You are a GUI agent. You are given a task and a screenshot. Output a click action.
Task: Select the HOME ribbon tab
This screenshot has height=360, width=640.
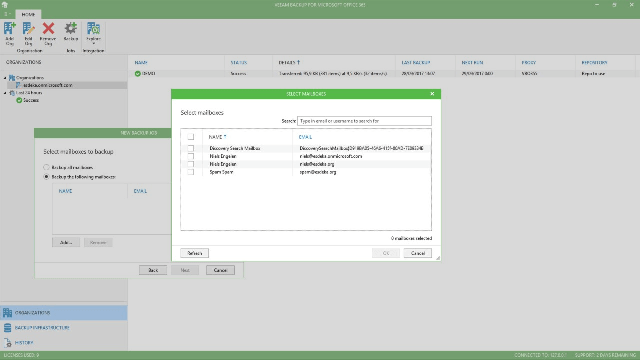click(x=28, y=14)
